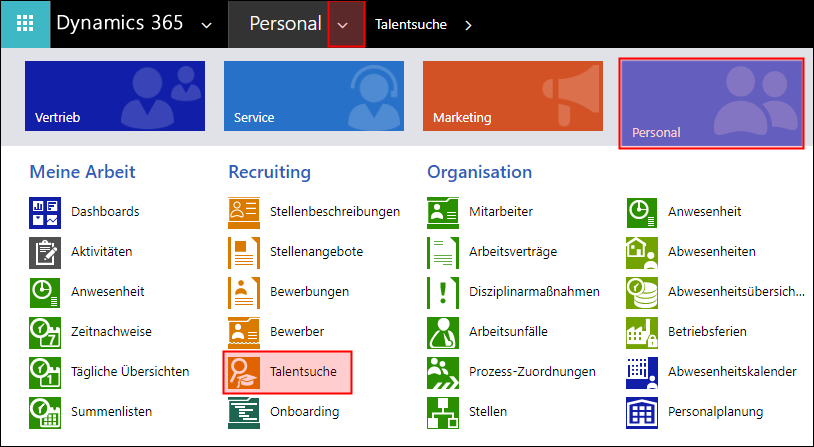Image resolution: width=814 pixels, height=447 pixels.
Task: Click the Personalplanung building icon
Action: pos(642,412)
